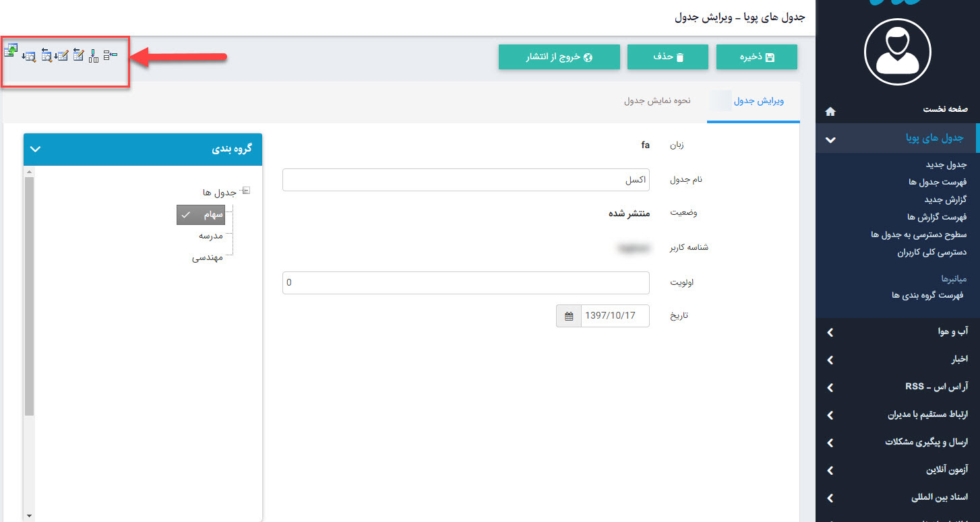Viewport: 980px width, 522px height.
Task: Select the edit table rows icon with down arrow
Action: coord(62,55)
